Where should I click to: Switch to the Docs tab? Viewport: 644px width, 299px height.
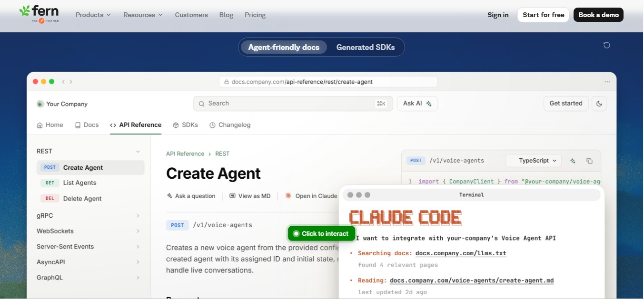click(87, 125)
